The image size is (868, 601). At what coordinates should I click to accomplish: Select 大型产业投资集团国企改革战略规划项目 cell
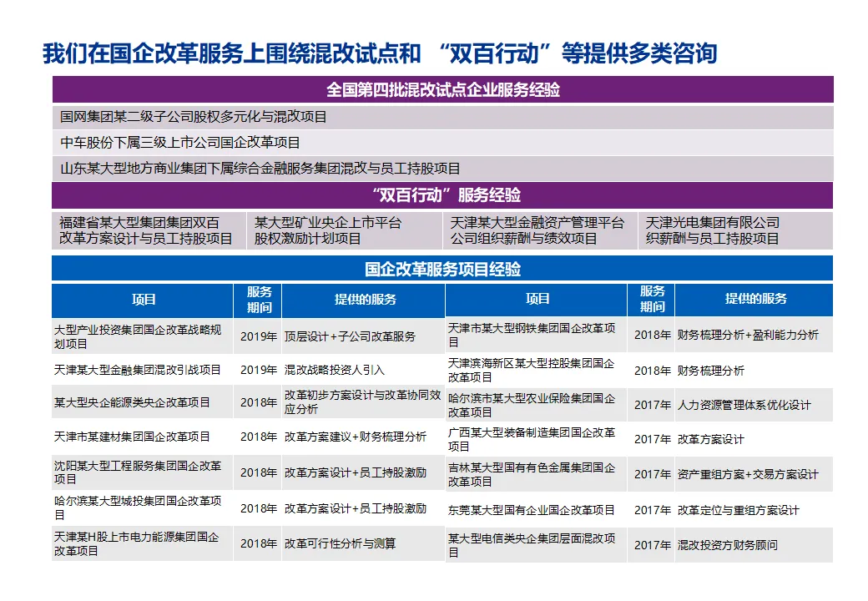tap(143, 336)
